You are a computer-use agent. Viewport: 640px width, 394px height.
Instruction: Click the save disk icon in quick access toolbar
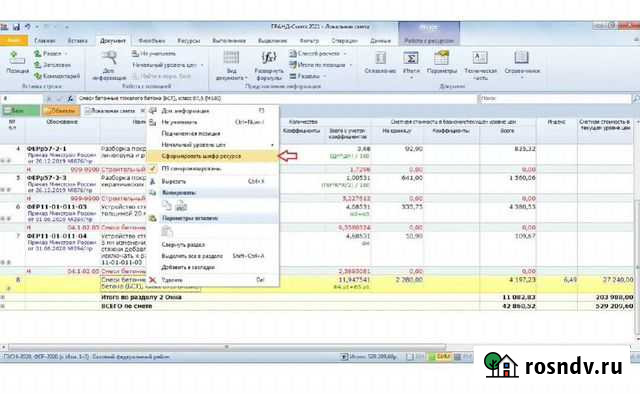coord(16,27)
